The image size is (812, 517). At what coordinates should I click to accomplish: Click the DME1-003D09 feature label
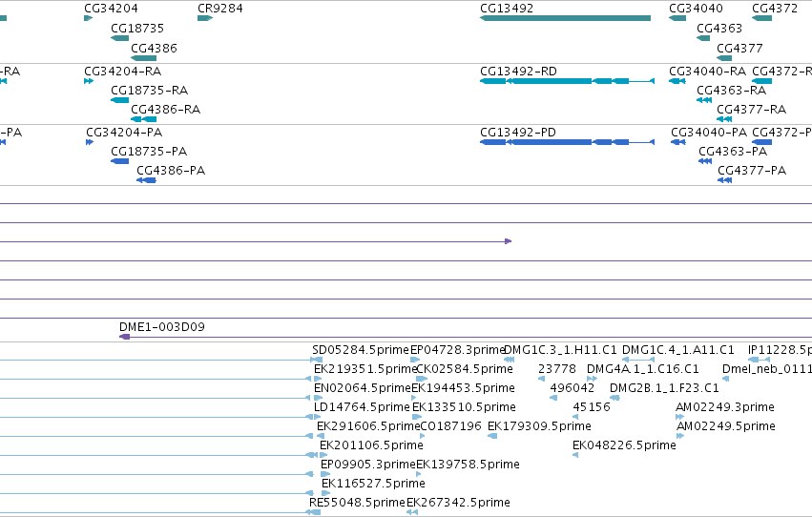point(162,326)
